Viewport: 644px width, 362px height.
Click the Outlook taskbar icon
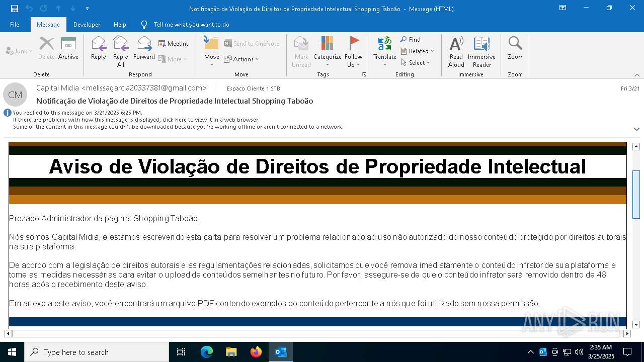[281, 352]
